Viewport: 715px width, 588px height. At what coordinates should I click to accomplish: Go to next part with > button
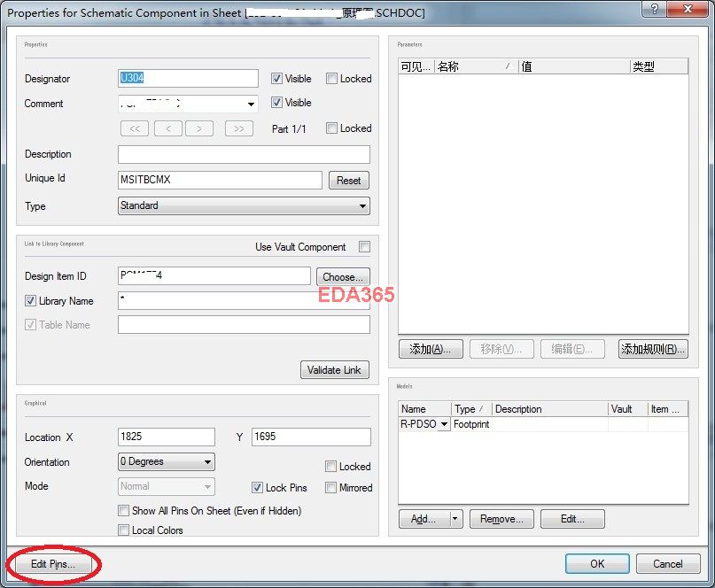click(199, 128)
